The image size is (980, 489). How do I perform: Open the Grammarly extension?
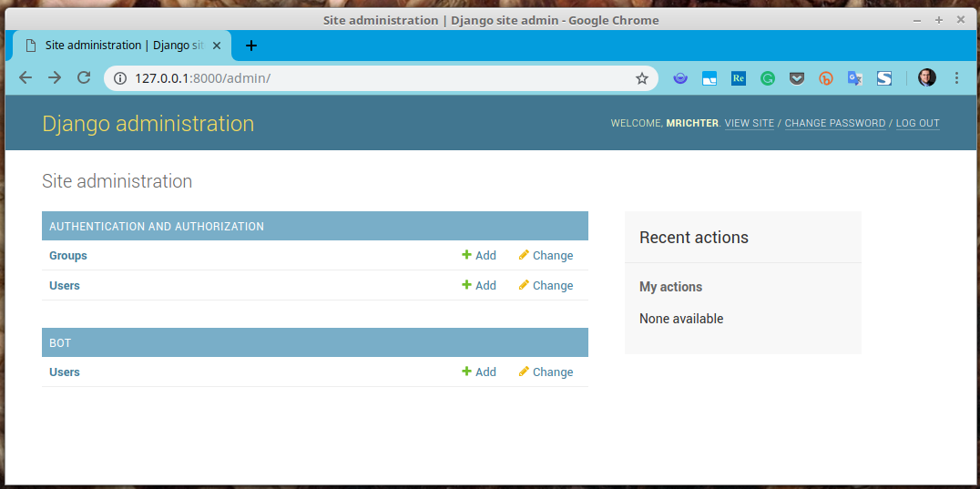[768, 78]
